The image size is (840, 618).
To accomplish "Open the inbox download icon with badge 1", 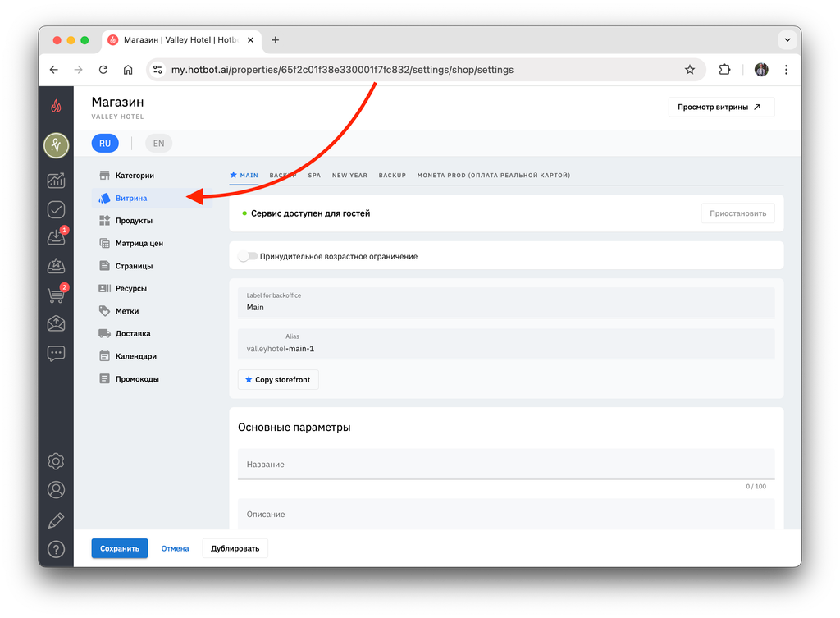I will click(x=57, y=236).
